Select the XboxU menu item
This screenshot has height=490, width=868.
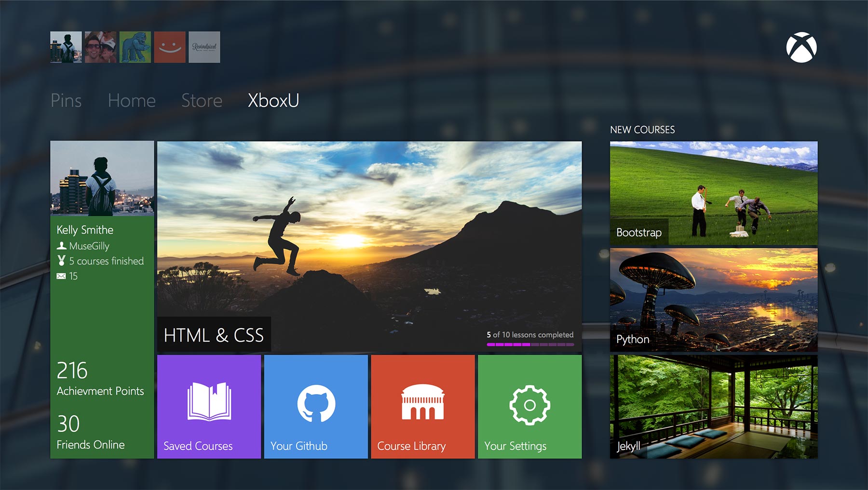click(273, 101)
